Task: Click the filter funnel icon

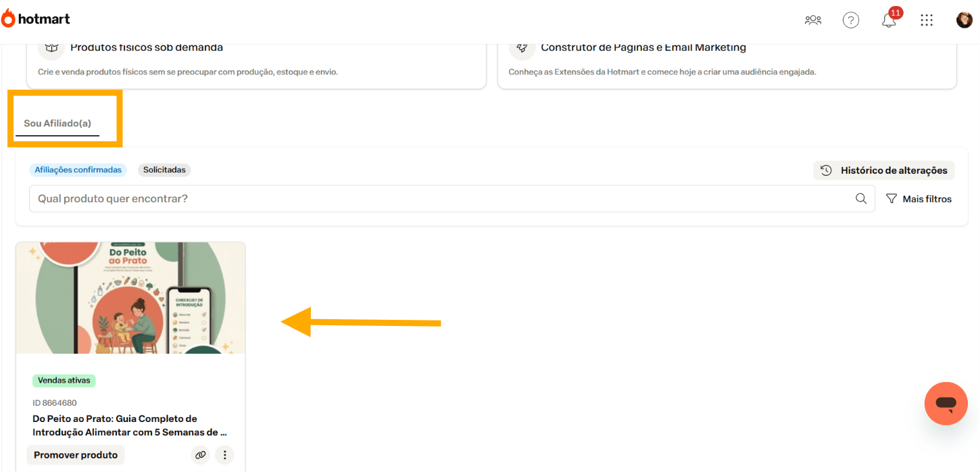Action: [891, 199]
